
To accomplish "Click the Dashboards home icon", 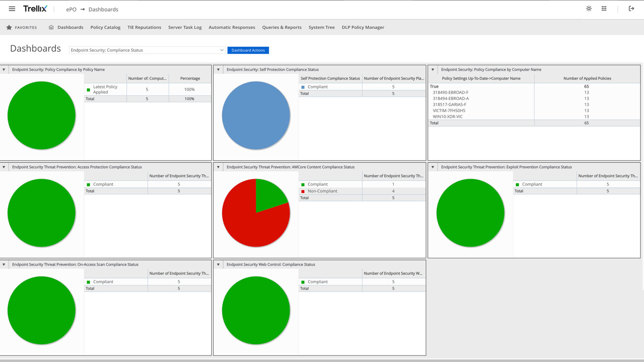I will click(51, 27).
